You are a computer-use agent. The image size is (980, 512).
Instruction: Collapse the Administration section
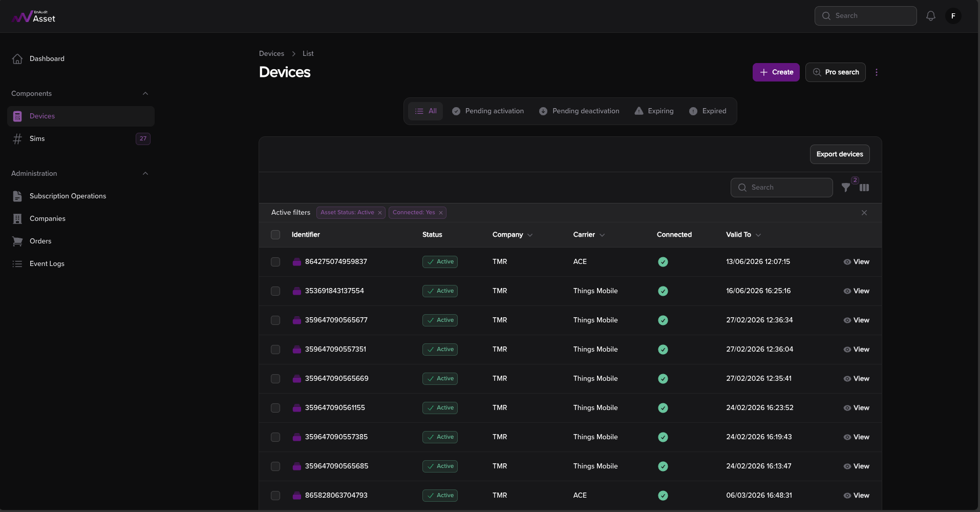pyautogui.click(x=145, y=173)
